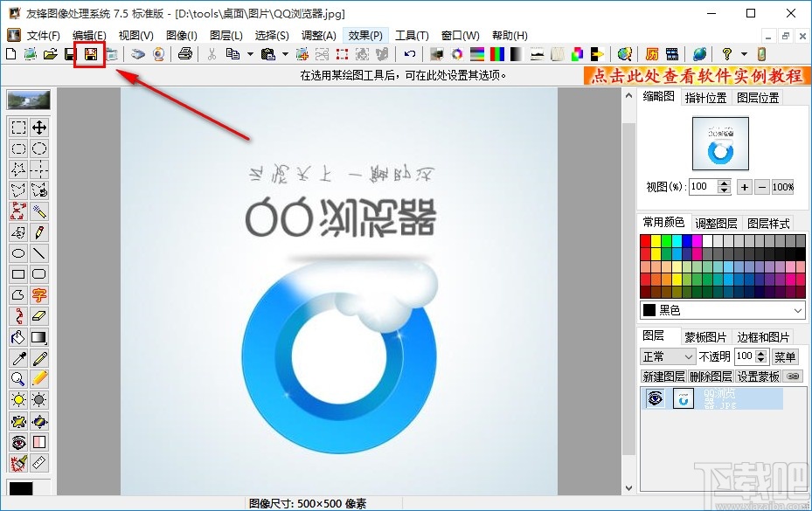The width and height of the screenshot is (812, 511).
Task: Activate the Lasso selection tool
Action: (17, 190)
